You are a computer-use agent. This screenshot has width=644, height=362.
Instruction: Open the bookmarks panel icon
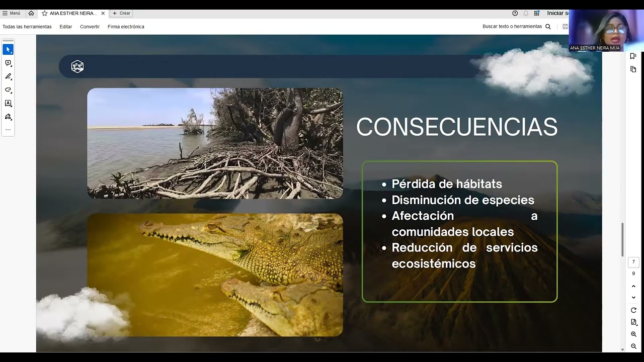633,56
